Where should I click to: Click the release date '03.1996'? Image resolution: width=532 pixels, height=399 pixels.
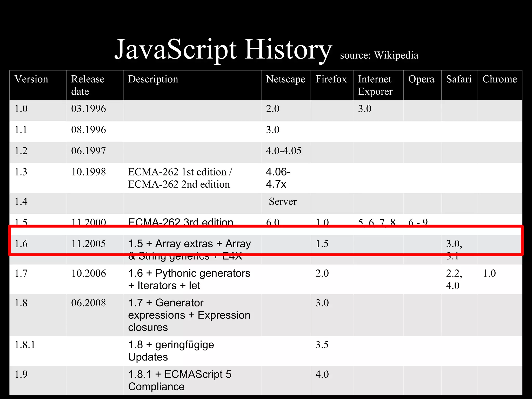pyautogui.click(x=89, y=109)
